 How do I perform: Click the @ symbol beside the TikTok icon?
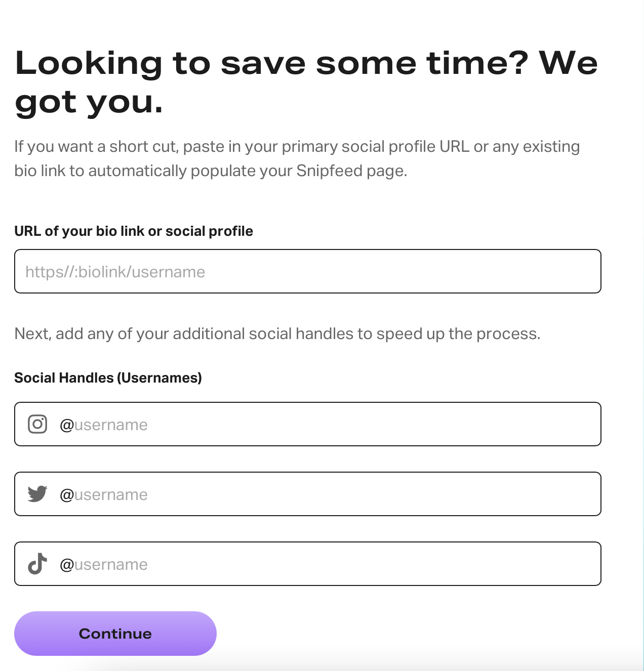point(67,565)
